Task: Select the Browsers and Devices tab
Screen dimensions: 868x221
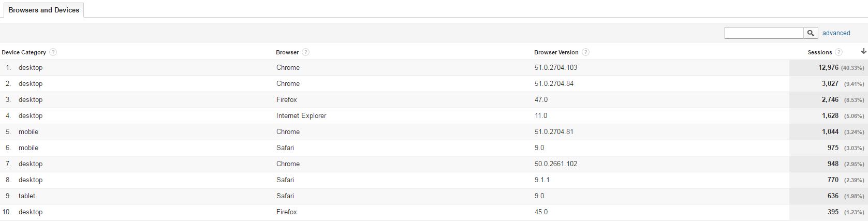Action: (44, 10)
